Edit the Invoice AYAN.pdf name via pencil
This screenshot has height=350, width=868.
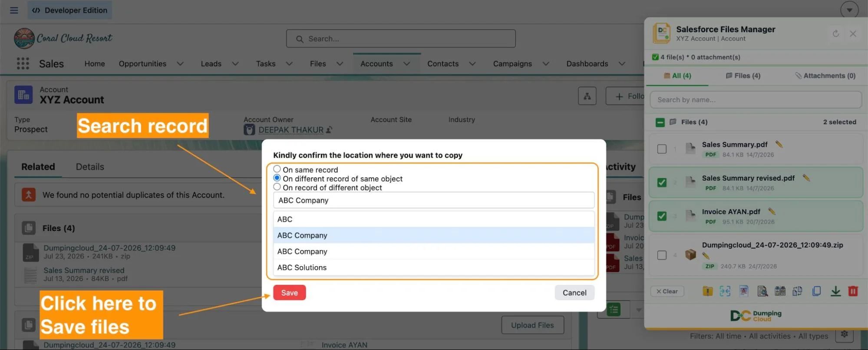click(772, 211)
